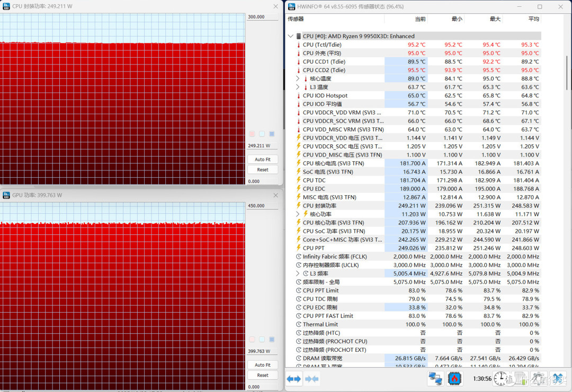Screen dimensions: 572x392
Task: Click the clock icon beside the 1:30:56 timer
Action: click(x=501, y=379)
